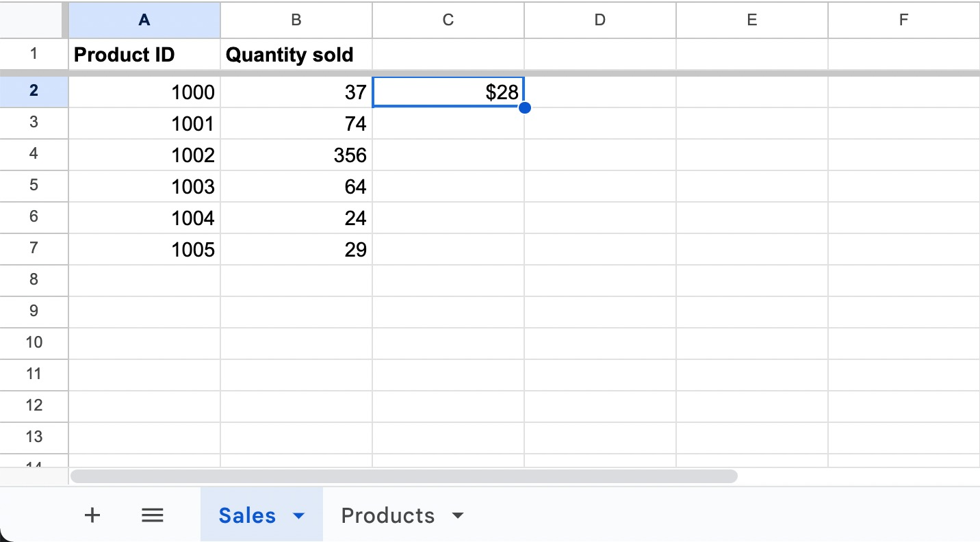This screenshot has width=980, height=542.
Task: Select the Quantity sold header cell
Action: tap(296, 54)
